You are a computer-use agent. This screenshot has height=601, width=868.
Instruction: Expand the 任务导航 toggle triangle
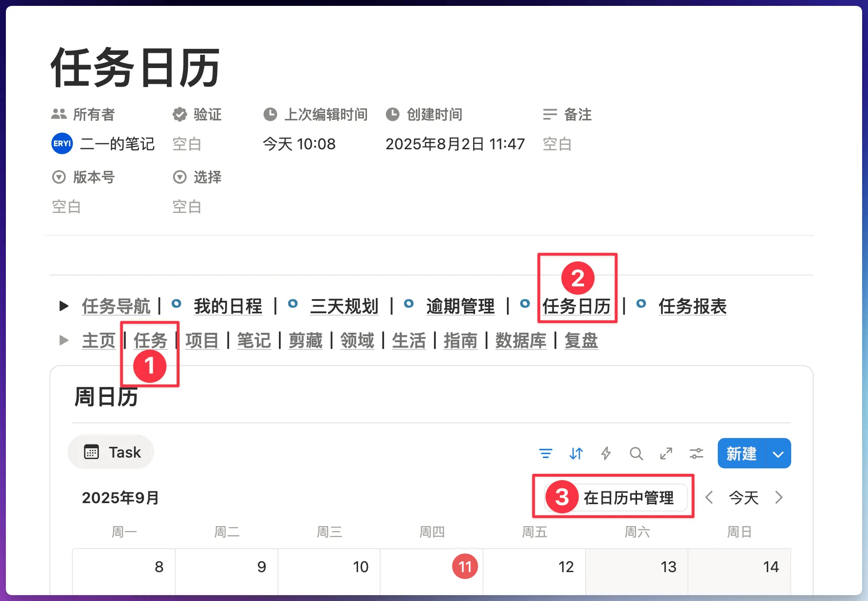(64, 306)
